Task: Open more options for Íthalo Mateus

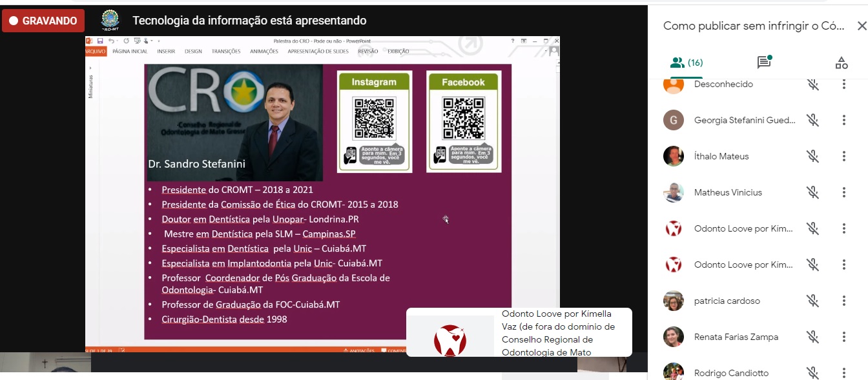Action: (843, 156)
